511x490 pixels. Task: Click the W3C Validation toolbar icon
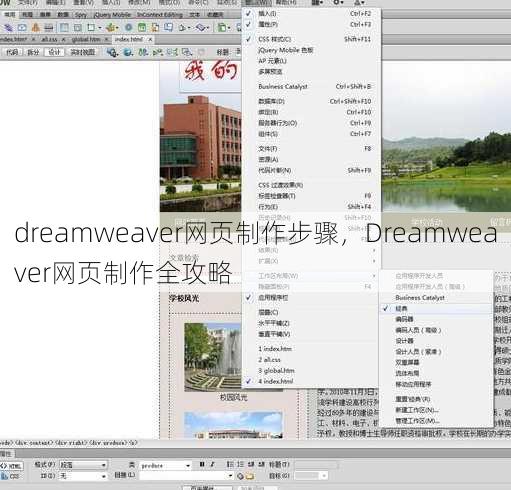pyautogui.click(x=158, y=52)
